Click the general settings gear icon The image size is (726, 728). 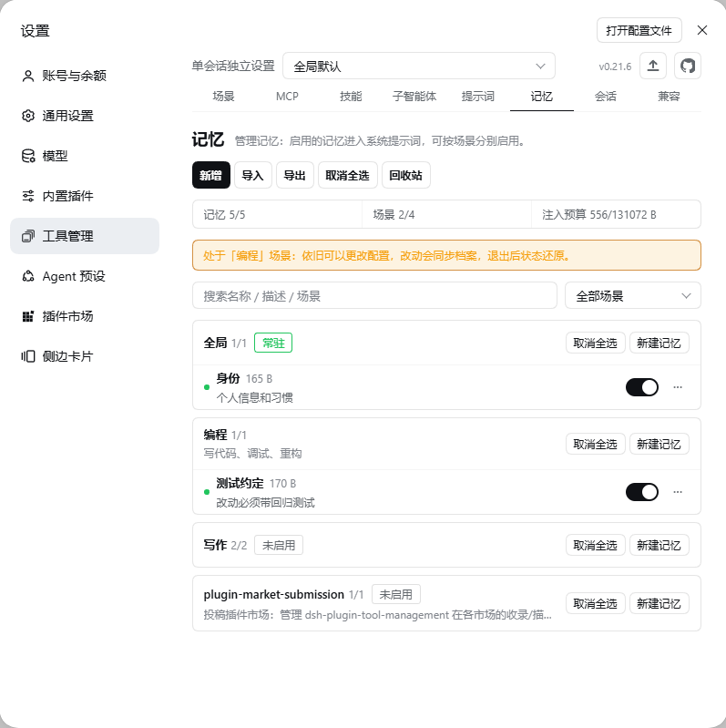28,116
